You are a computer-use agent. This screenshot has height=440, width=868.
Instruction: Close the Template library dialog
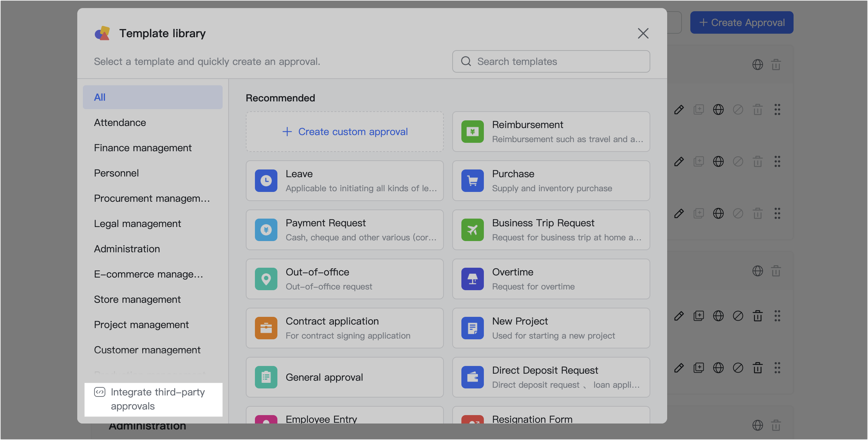pyautogui.click(x=643, y=33)
